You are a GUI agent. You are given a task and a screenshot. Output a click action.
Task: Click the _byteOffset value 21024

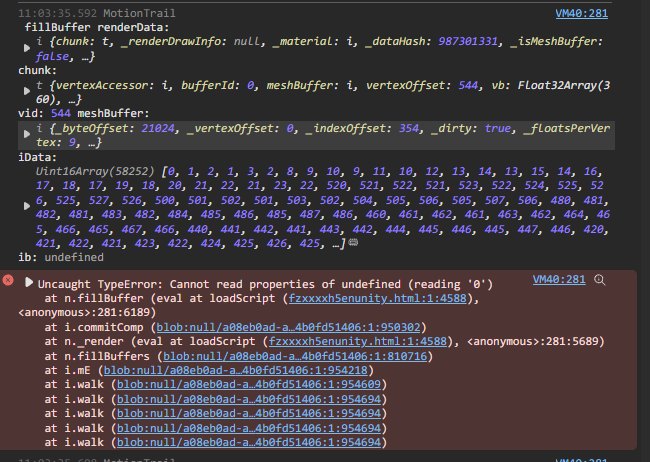158,128
